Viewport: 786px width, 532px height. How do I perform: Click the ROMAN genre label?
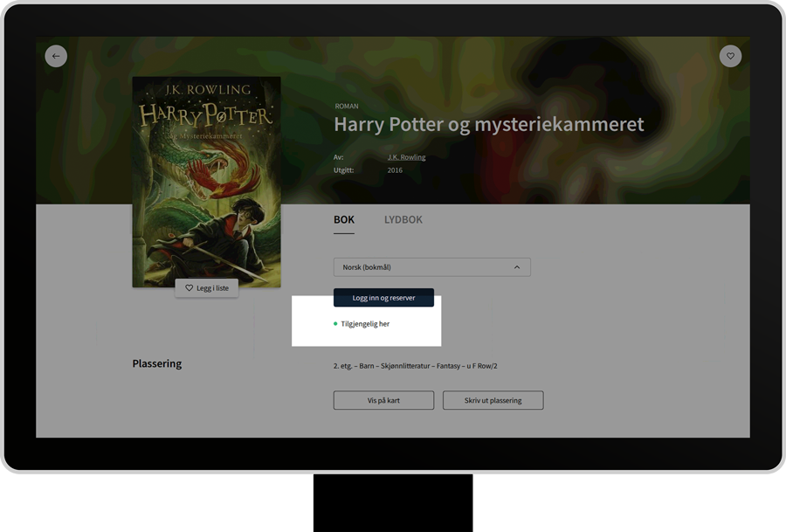[347, 107]
